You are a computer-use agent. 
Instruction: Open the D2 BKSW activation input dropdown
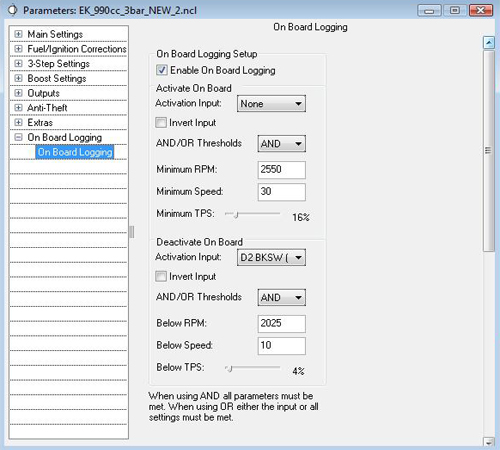271,257
